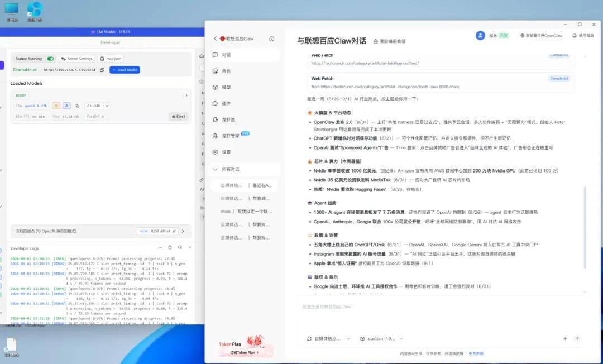Click the 免责声明 disclaimer link
Image resolution: width=603 pixels, height=364 pixels.
tap(476, 353)
